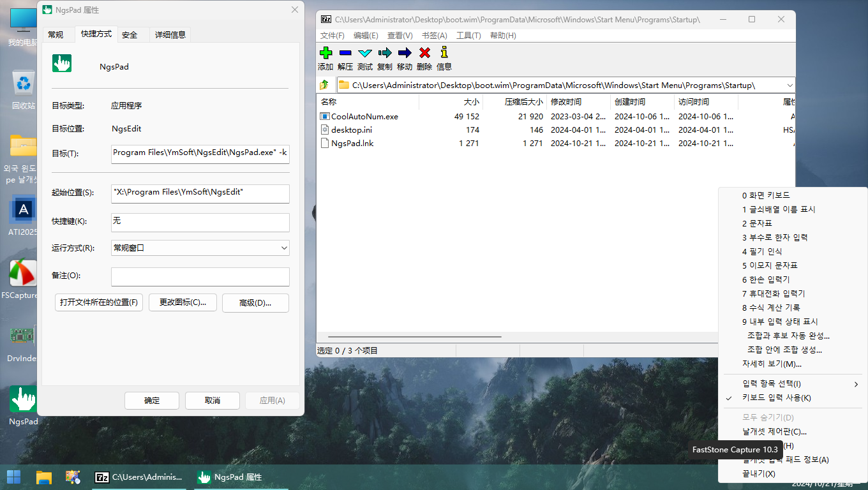Click the paint-like taskbar icon after Explorer
The width and height of the screenshot is (868, 490).
click(73, 477)
